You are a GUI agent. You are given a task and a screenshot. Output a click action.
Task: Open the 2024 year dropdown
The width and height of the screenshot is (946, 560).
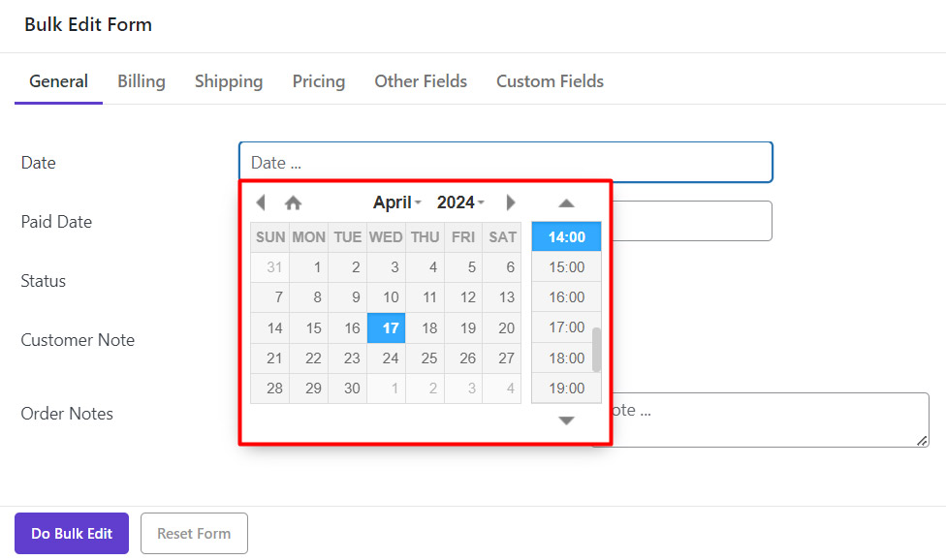tap(460, 202)
